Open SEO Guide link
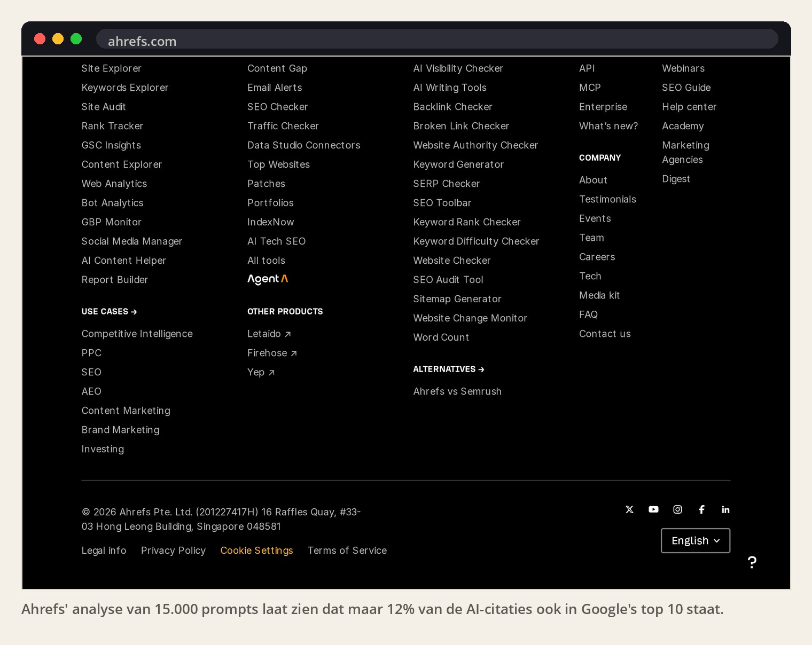 click(686, 88)
